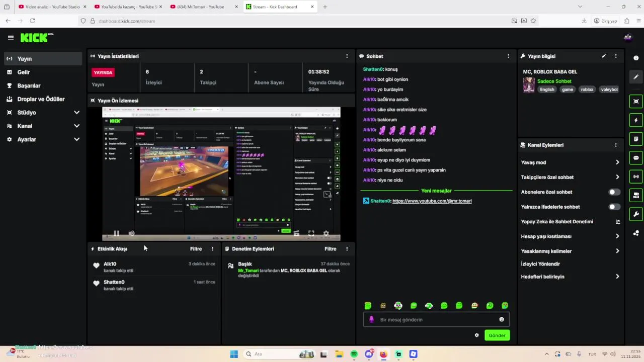This screenshot has height=362, width=644.
Task: Select Başarılar in left sidebar
Action: click(x=43, y=85)
